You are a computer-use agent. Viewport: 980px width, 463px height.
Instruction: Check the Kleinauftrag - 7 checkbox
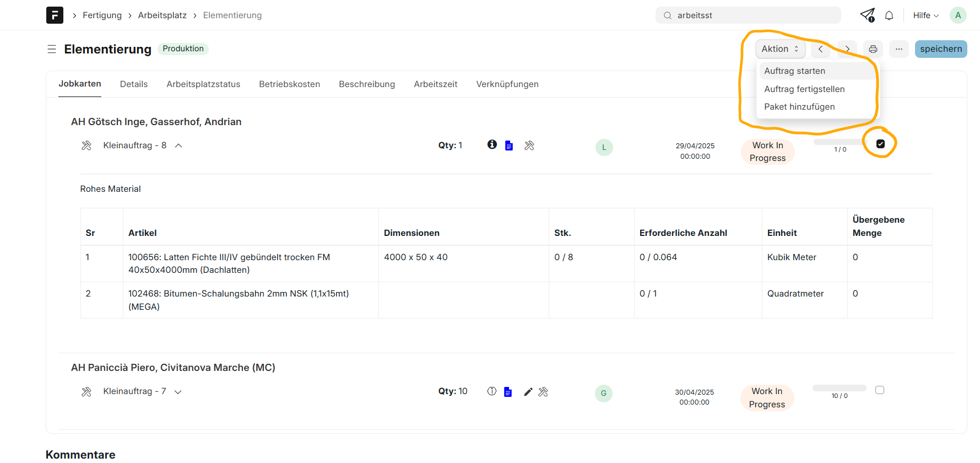(880, 390)
